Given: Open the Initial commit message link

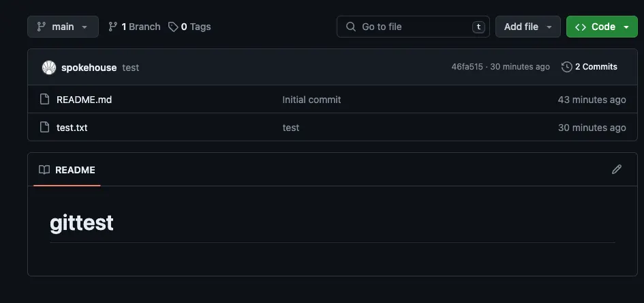Looking at the screenshot, I should click(311, 100).
